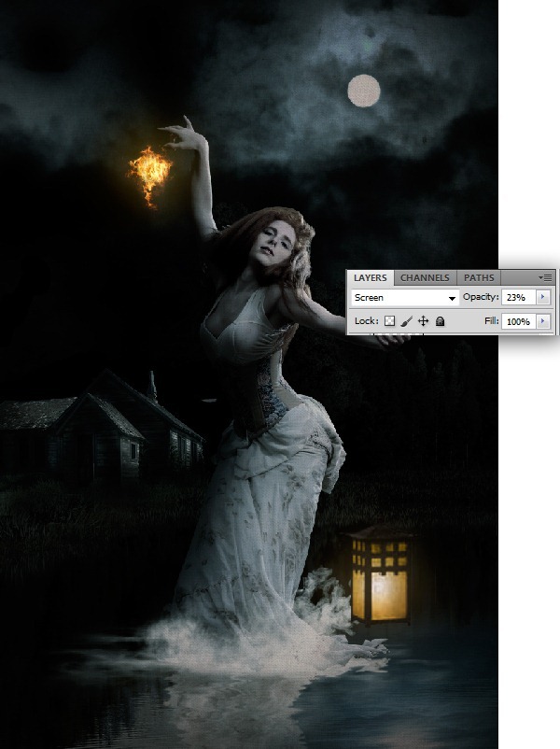Click the Fill value field showing 100%
Image resolution: width=560 pixels, height=749 pixels.
click(x=518, y=321)
